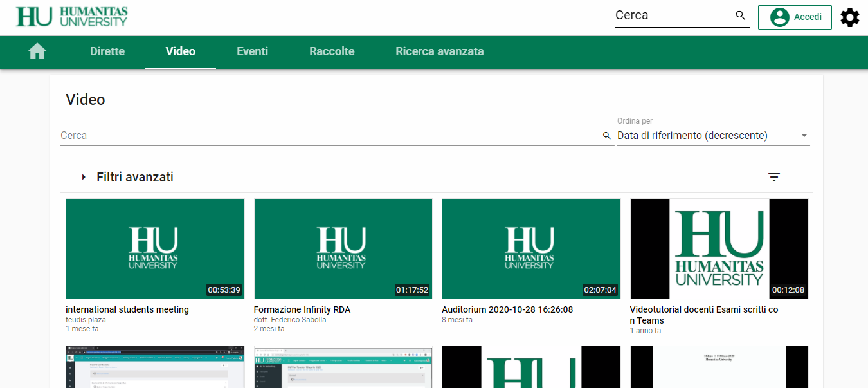Screen dimensions: 868x388
Task: Click title 'Formazione Infinity RDA'
Action: (302, 309)
